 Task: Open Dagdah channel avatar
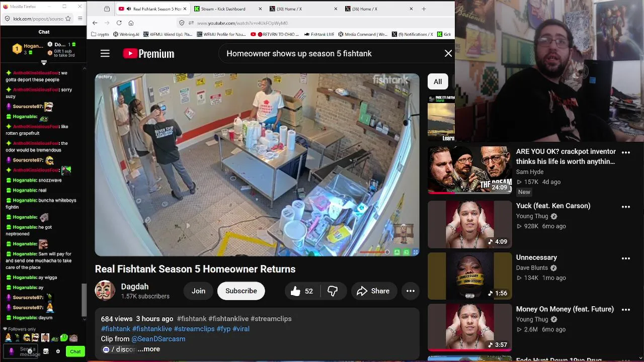click(x=105, y=291)
